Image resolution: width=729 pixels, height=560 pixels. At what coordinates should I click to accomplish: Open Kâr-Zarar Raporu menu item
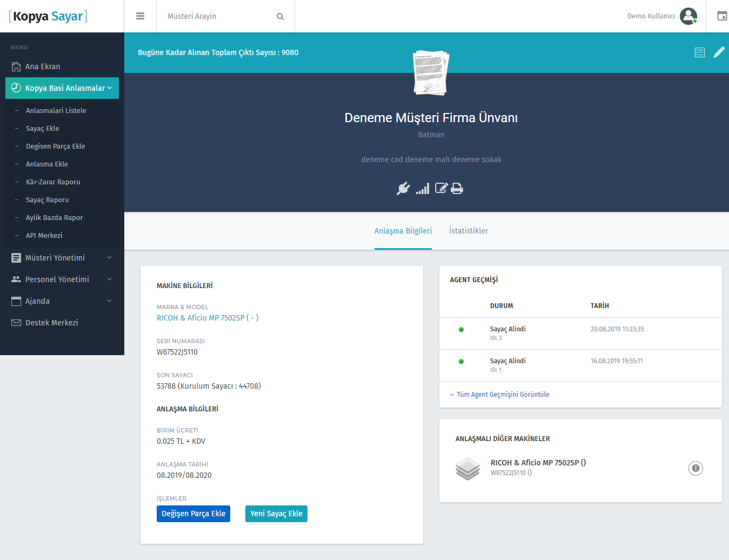(x=53, y=182)
